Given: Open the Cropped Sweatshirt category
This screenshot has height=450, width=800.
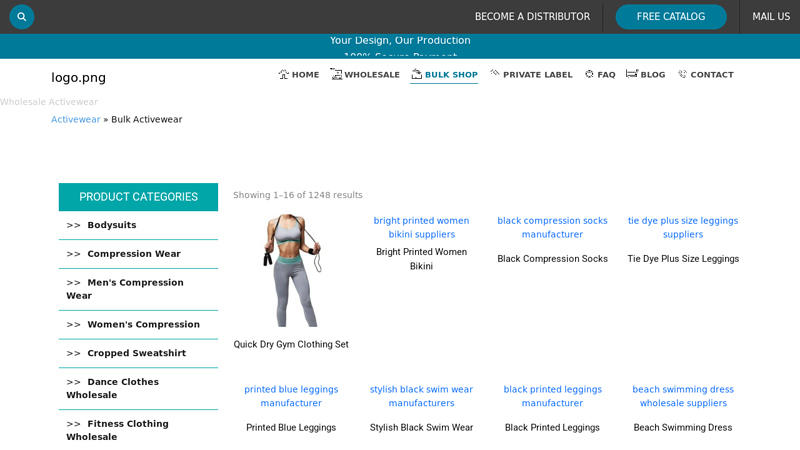Looking at the screenshot, I should pos(138,353).
